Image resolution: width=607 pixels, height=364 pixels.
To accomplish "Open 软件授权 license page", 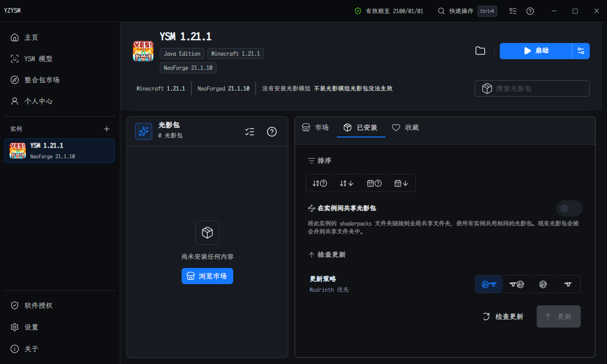I will click(60, 305).
